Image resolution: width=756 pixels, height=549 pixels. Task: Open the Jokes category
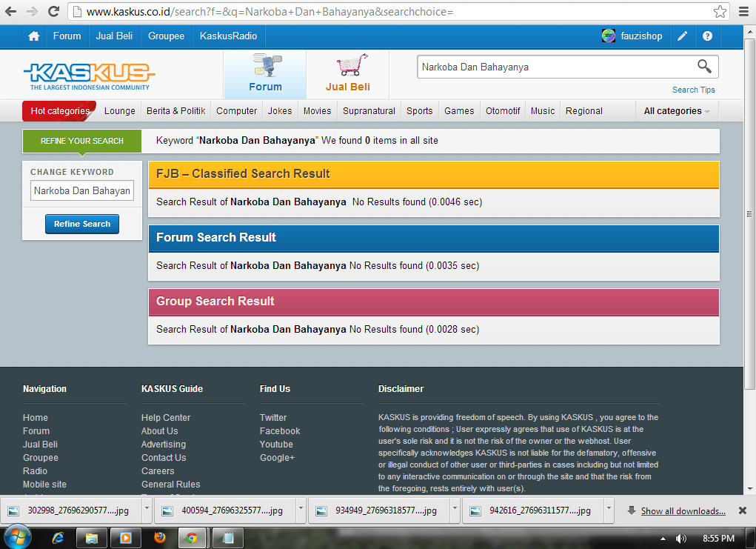[x=280, y=111]
